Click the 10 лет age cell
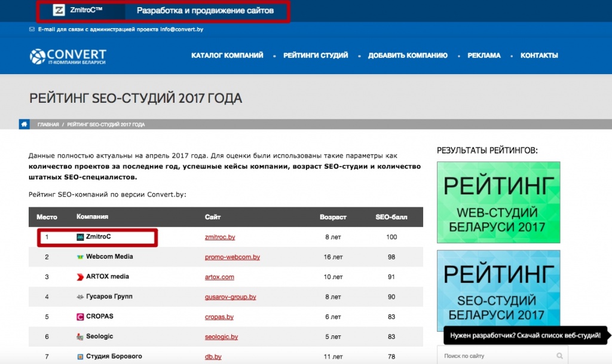Screen dimensions: 612x364 click(x=333, y=277)
